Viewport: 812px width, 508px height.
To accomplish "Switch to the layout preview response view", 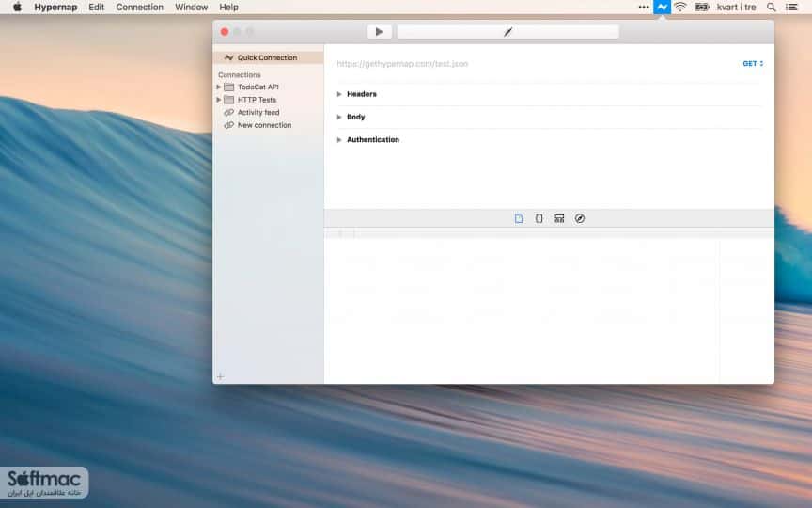I will pos(559,219).
